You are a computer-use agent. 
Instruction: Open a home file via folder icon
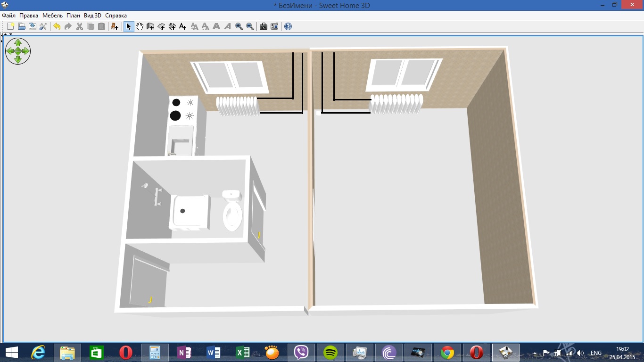click(21, 26)
